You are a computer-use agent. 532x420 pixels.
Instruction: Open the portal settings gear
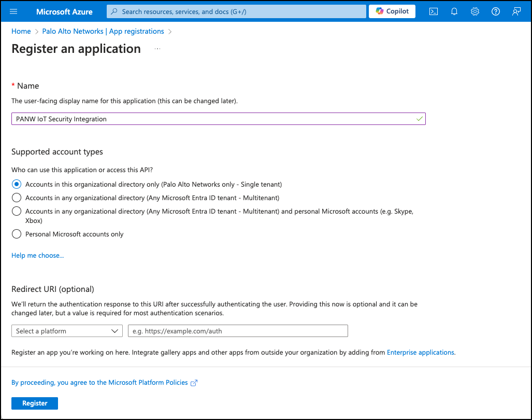pyautogui.click(x=475, y=11)
